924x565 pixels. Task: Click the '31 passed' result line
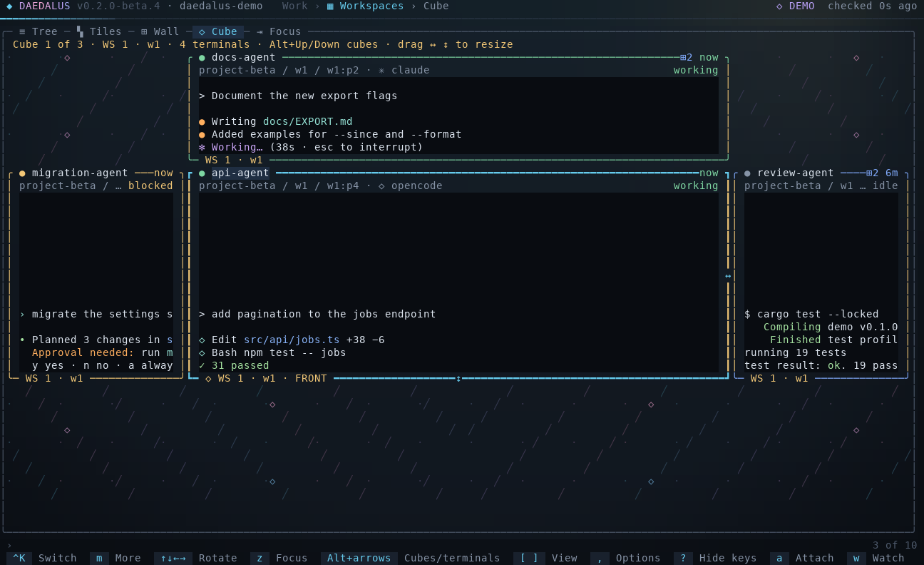pos(234,365)
